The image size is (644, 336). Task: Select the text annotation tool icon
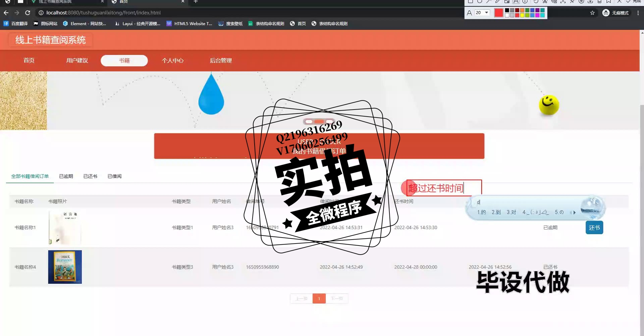coord(516,1)
